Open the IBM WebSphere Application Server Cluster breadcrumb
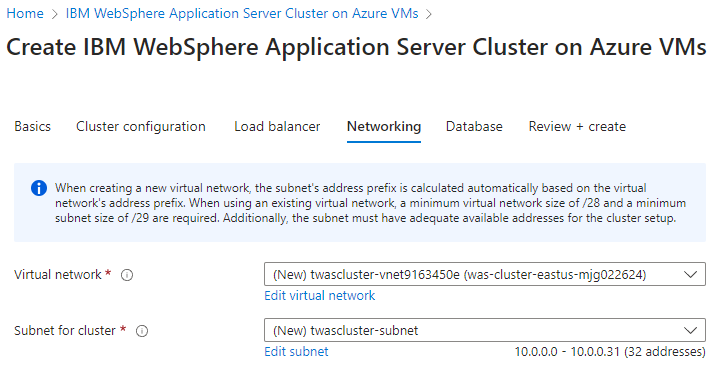 point(242,13)
